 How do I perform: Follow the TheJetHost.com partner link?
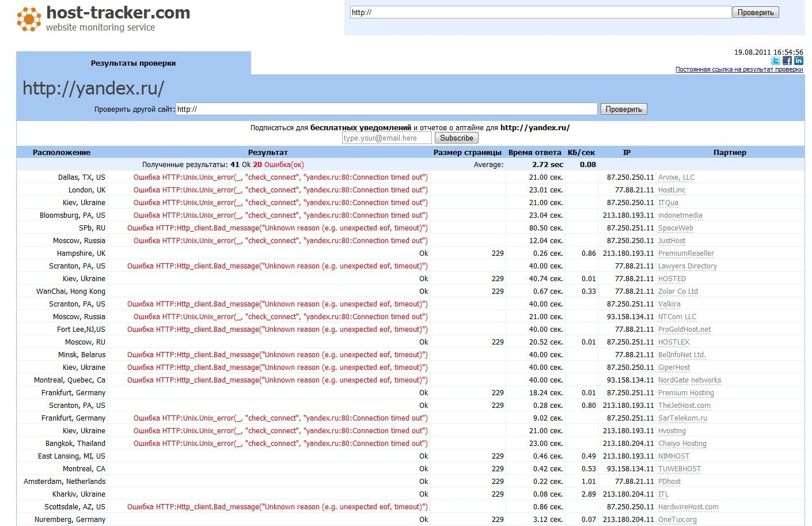point(684,406)
